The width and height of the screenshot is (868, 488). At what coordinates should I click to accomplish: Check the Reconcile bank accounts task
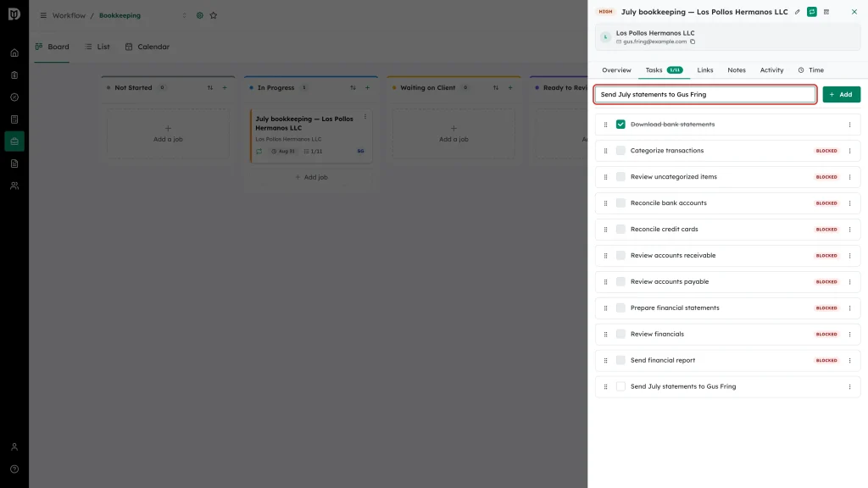(620, 203)
